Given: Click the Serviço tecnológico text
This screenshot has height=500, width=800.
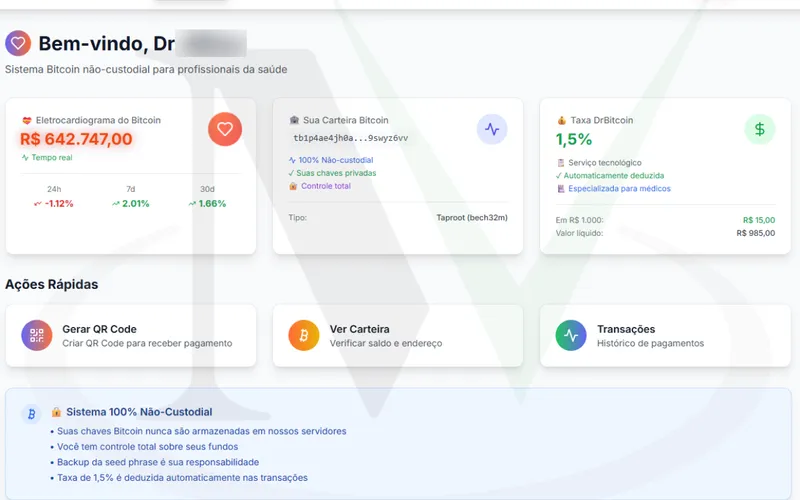Looking at the screenshot, I should click(x=605, y=163).
